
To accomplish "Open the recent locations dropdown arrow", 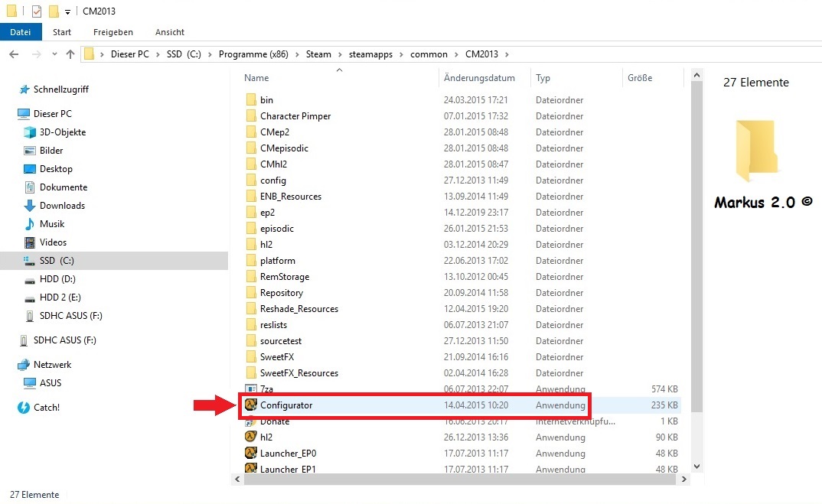I will 54,54.
